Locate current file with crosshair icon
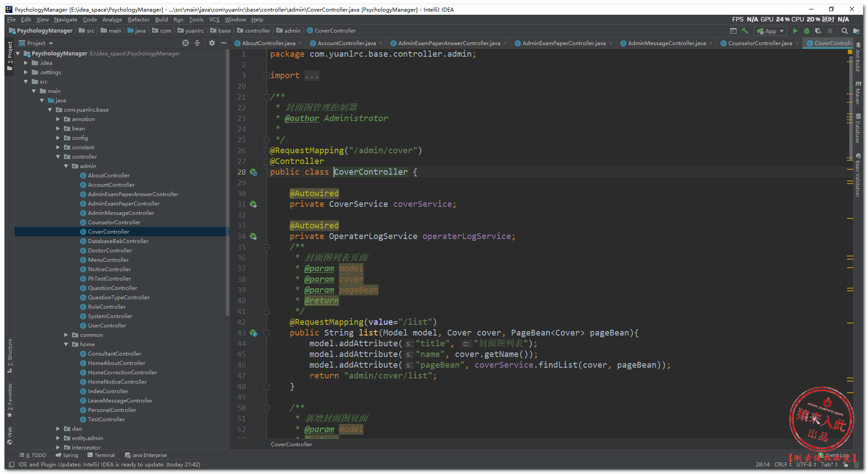The width and height of the screenshot is (868, 474). click(186, 43)
